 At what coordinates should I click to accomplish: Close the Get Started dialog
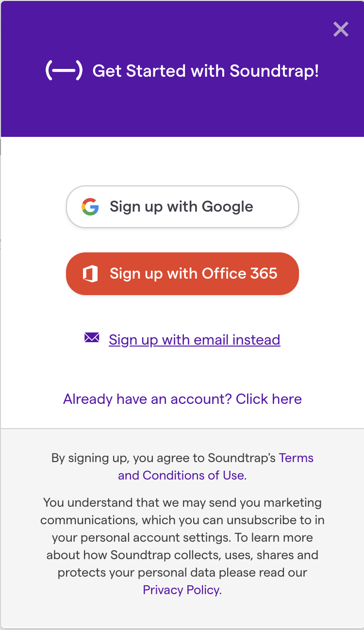341,30
